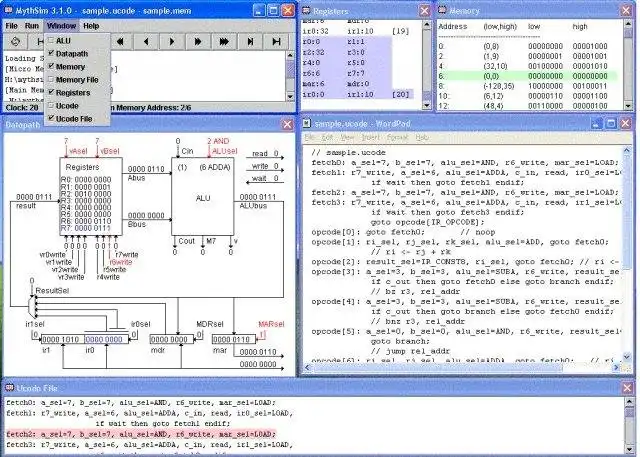Image resolution: width=640 pixels, height=457 pixels.
Task: Click the fast-forward double-arrow toolbar button
Action: pos(199,42)
